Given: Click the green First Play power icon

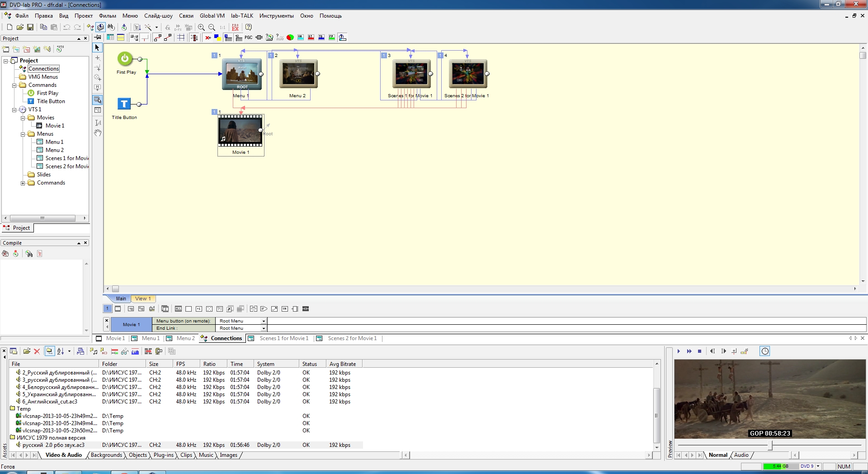Looking at the screenshot, I should [125, 58].
